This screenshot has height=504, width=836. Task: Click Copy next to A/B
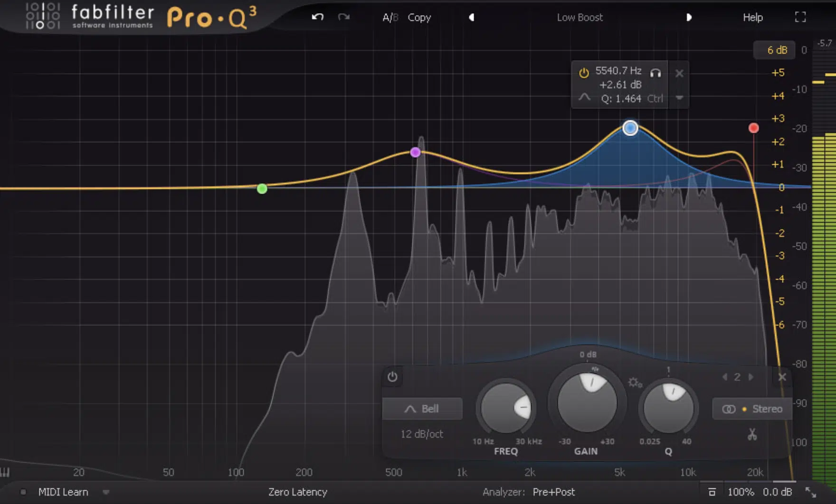click(419, 18)
